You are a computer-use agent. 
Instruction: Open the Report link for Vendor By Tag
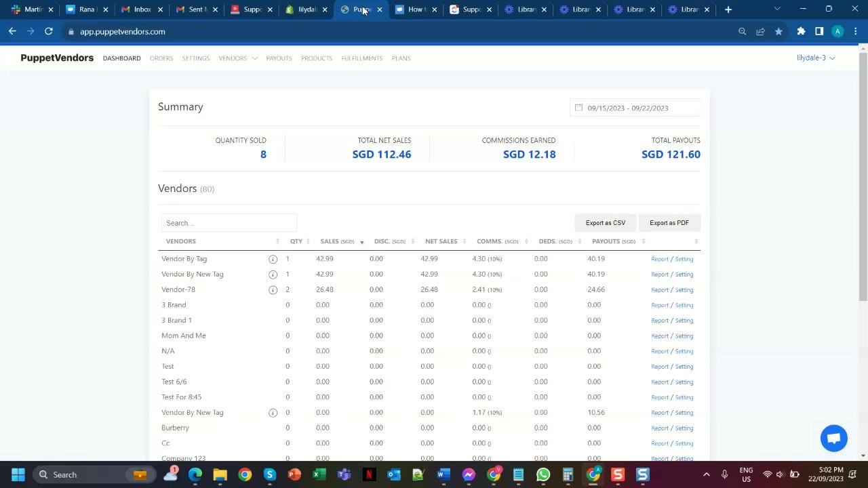coord(660,259)
